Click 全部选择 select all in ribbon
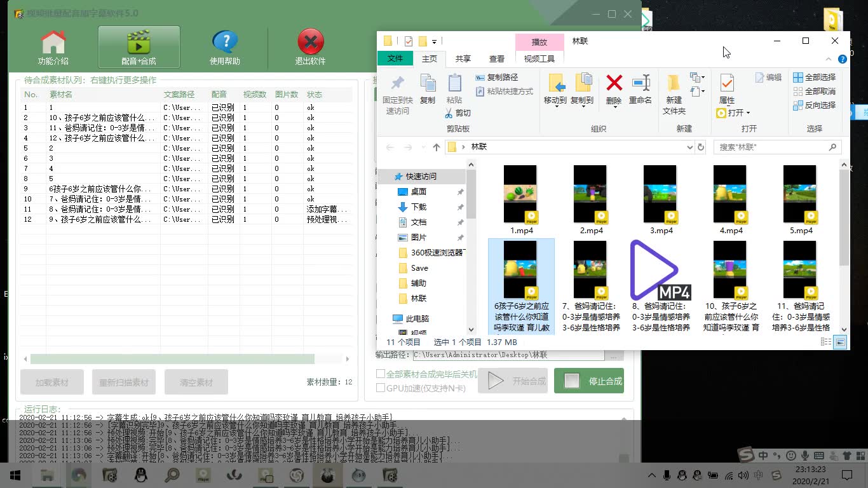The height and width of the screenshot is (488, 868). 814,78
